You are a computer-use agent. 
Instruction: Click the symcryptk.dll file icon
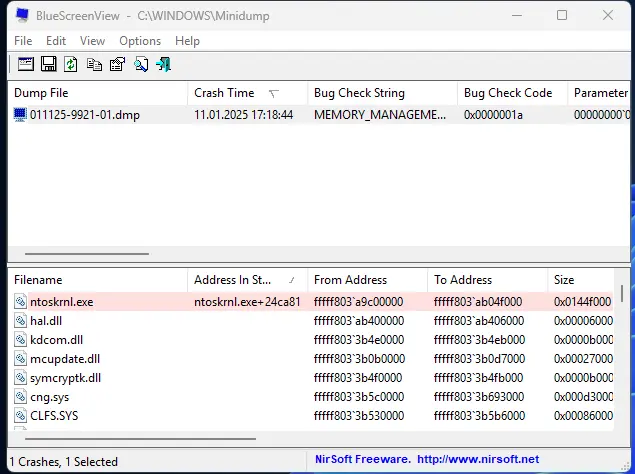coord(20,378)
